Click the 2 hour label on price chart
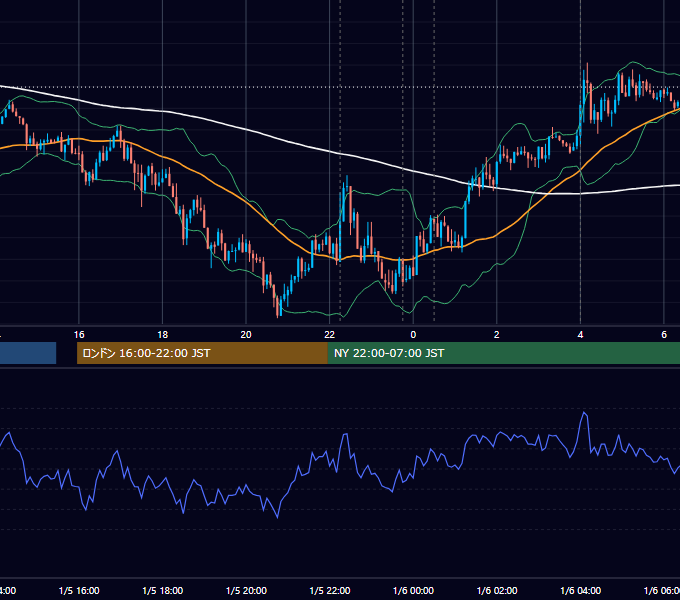 tap(497, 335)
